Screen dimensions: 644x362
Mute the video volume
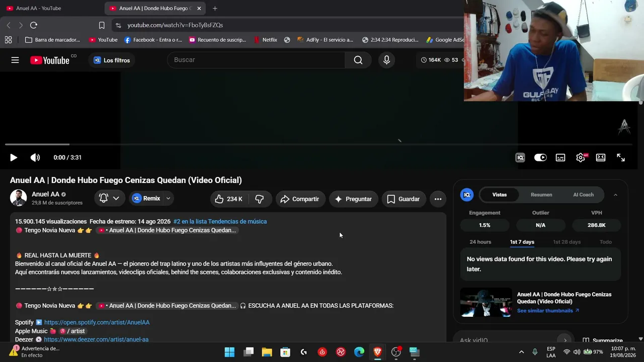click(35, 157)
